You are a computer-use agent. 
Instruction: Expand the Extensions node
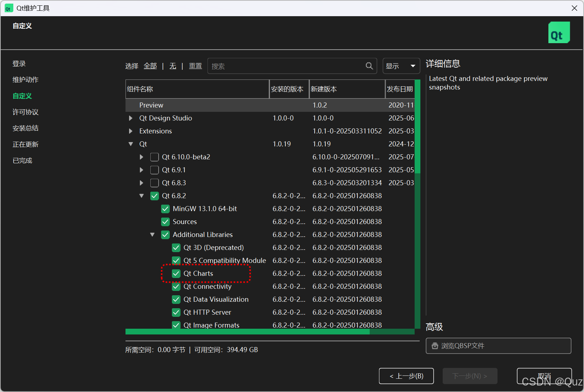pos(131,131)
